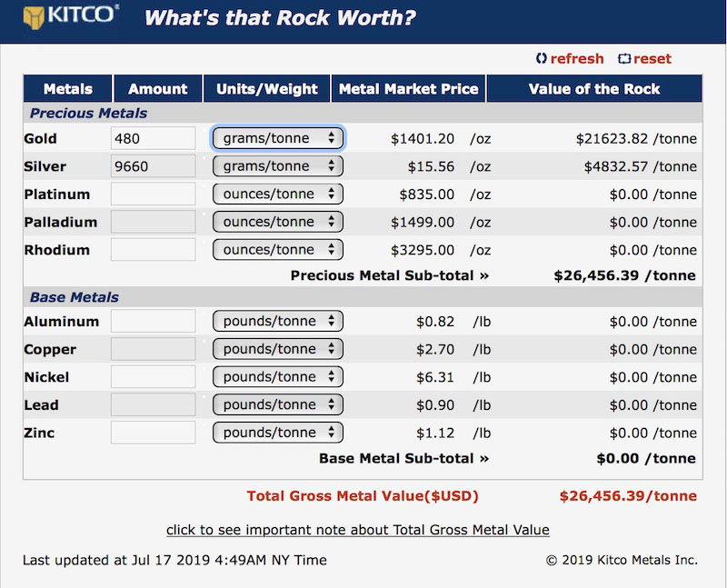Screen dimensions: 727x588
Task: Click the Aluminum price $0.82
Action: click(x=435, y=322)
